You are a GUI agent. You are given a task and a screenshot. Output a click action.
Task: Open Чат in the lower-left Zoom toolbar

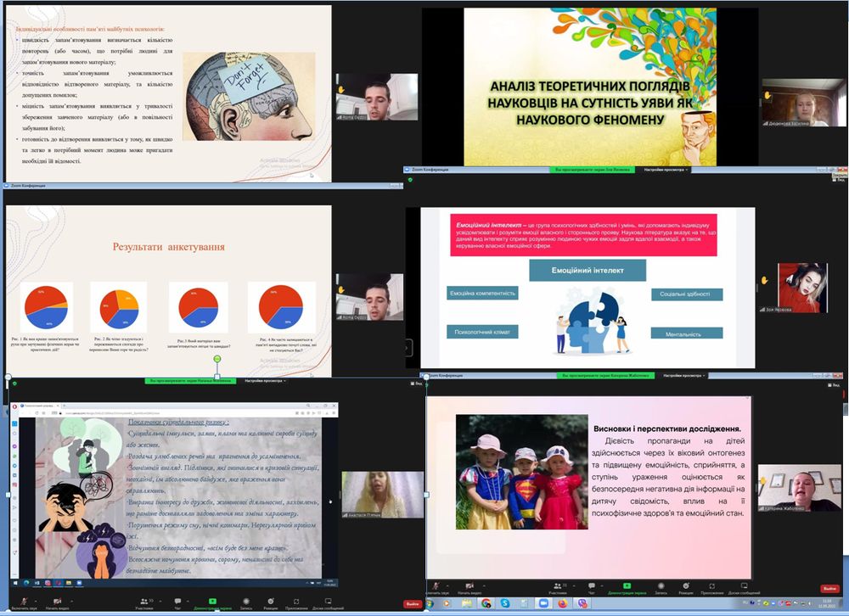coord(177,603)
